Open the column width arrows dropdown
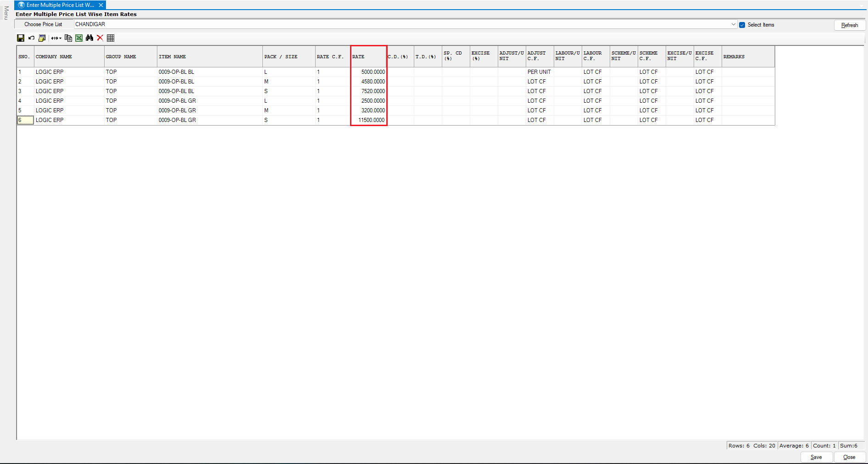Image resolution: width=868 pixels, height=464 pixels. [56, 38]
